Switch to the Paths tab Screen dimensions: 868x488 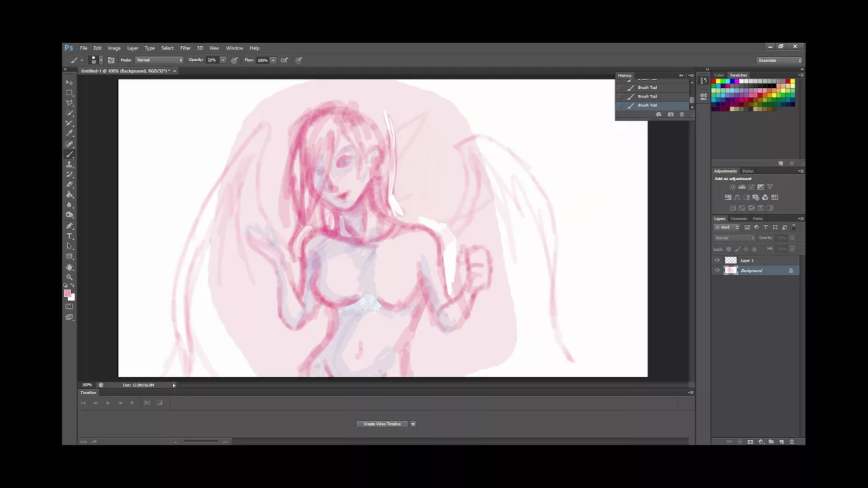coord(757,219)
